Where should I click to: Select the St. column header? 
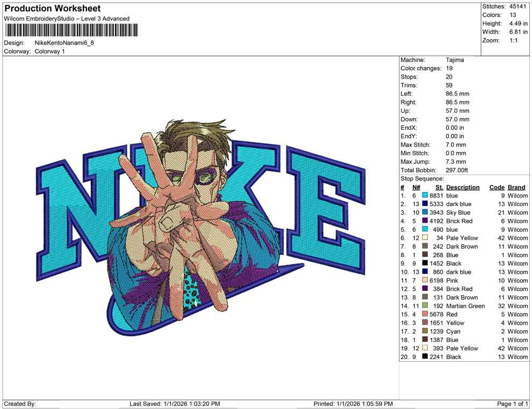(x=439, y=187)
